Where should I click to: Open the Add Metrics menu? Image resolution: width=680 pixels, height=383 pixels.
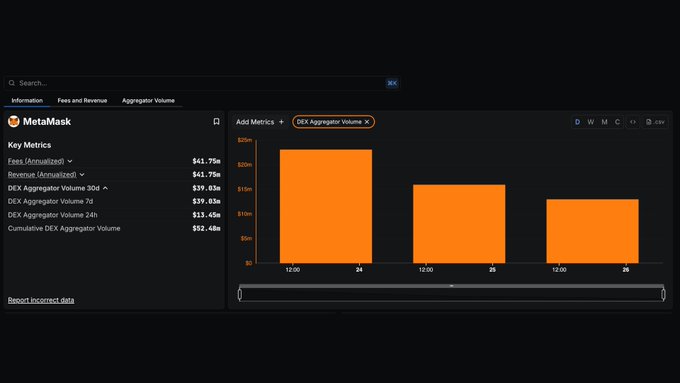coord(260,122)
